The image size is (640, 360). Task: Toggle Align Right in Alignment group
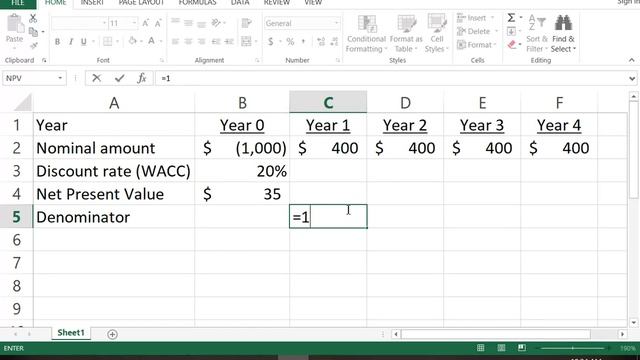coord(202,41)
